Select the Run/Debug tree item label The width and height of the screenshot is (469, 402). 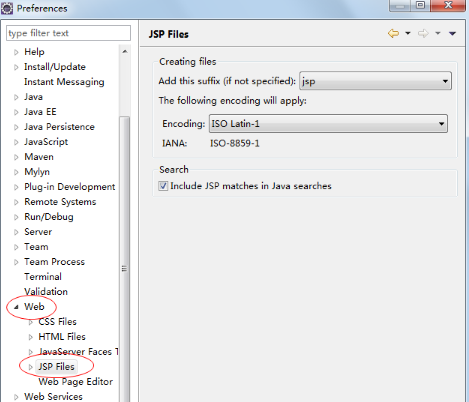point(49,217)
